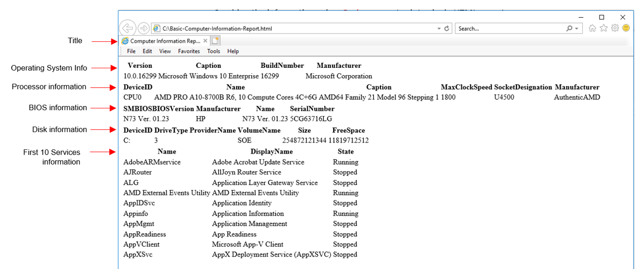Click the search magnifier icon
Viewport: 644px width, 269px height.
click(570, 28)
